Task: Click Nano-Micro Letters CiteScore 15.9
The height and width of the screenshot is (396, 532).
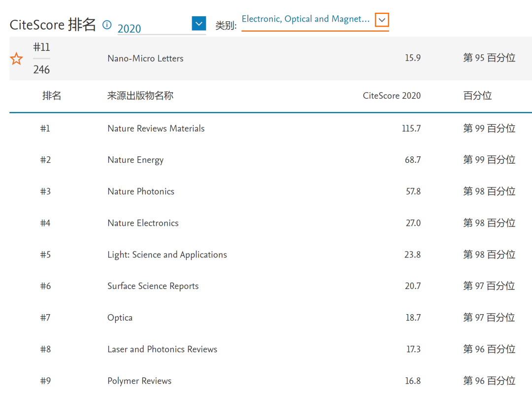Action: (413, 58)
